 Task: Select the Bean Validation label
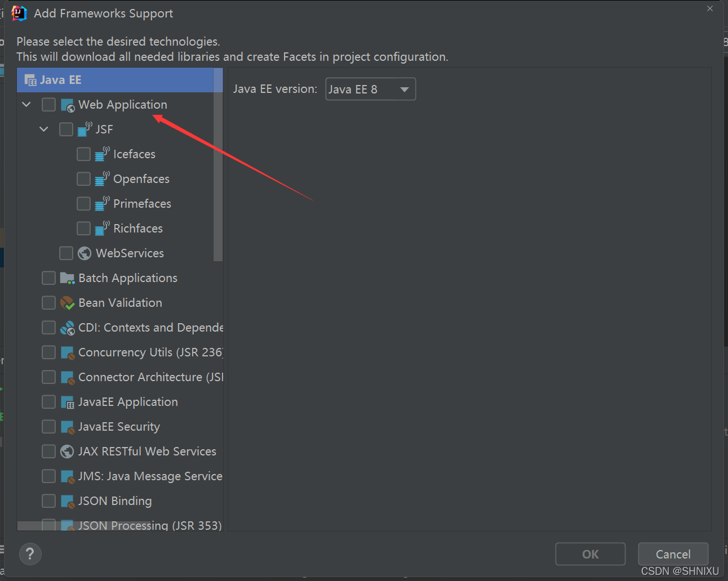(x=120, y=303)
